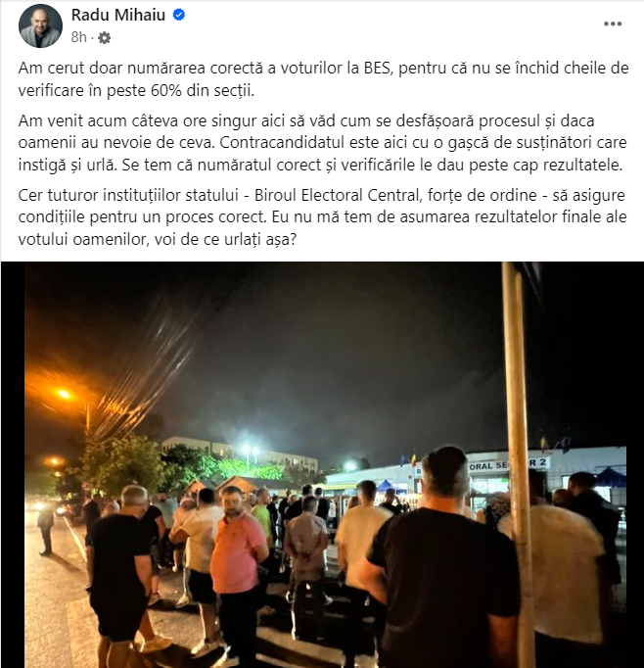Open the three-dot post options menu
Screen dimensions: 644x668
(x=613, y=24)
